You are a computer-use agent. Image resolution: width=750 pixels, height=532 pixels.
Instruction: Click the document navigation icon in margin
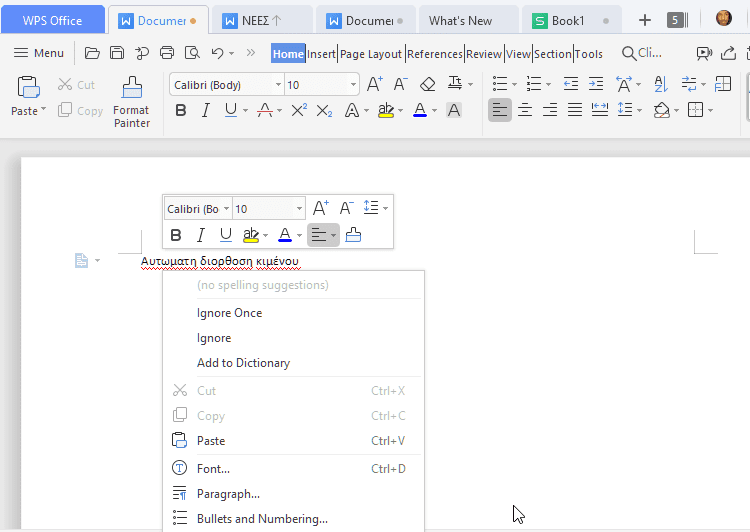tap(81, 260)
